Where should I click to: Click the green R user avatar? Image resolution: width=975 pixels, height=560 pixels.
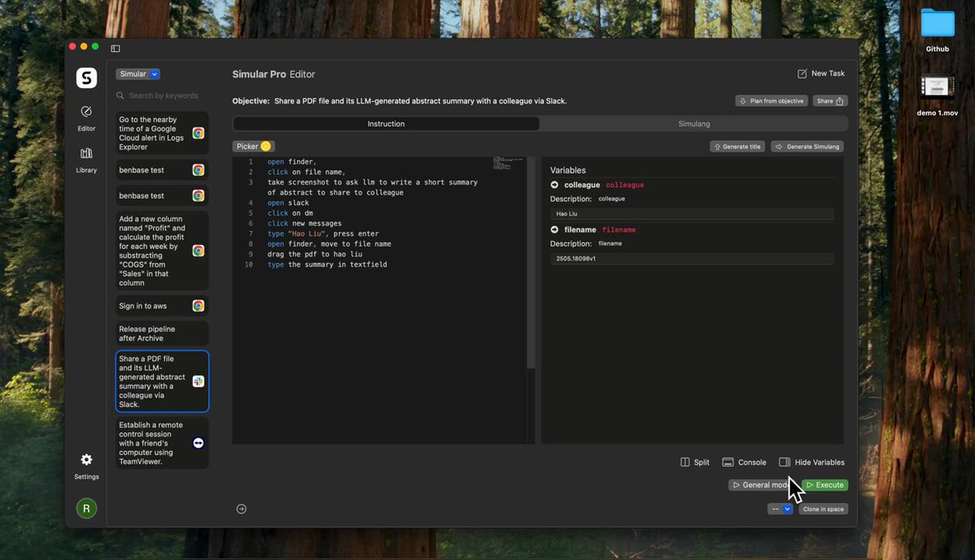pyautogui.click(x=86, y=509)
